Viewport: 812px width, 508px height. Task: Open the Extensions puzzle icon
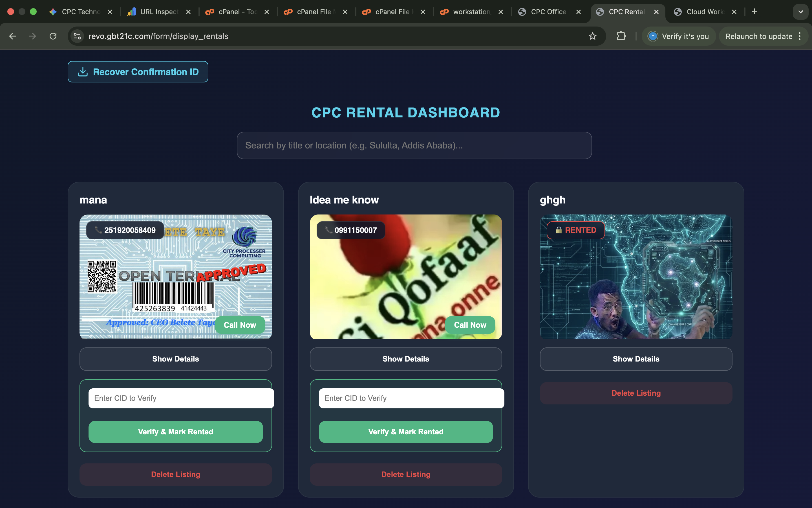point(621,36)
